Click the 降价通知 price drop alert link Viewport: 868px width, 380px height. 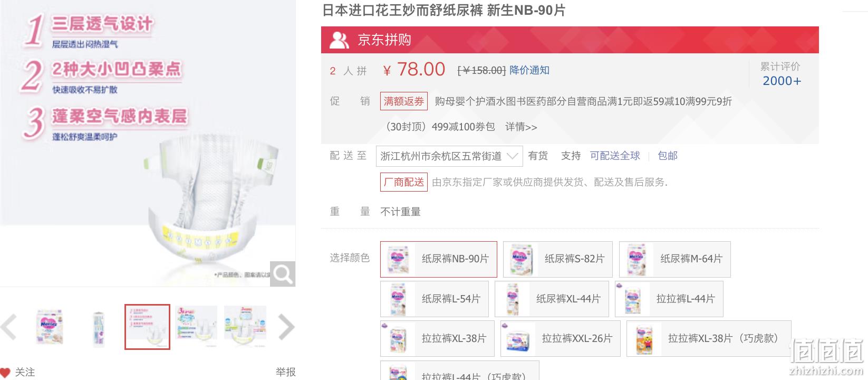click(x=529, y=70)
